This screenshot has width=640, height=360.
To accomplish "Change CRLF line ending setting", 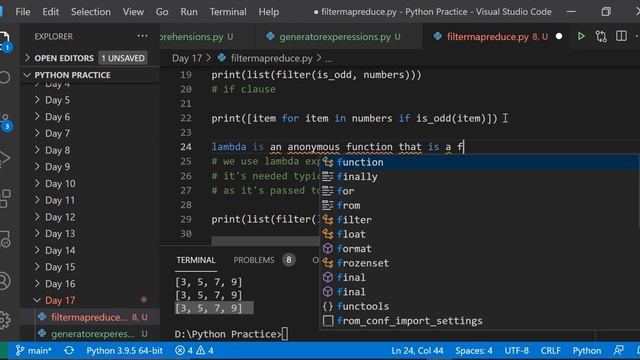I will tap(550, 351).
